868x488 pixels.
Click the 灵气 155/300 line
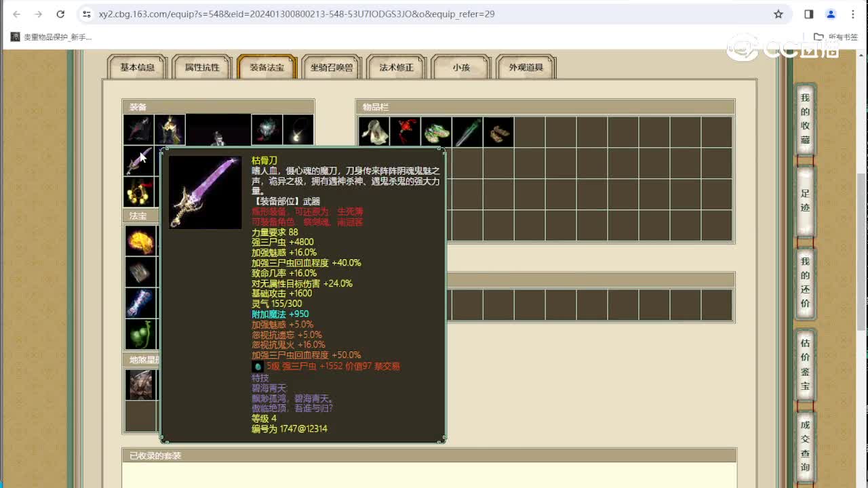click(x=277, y=304)
